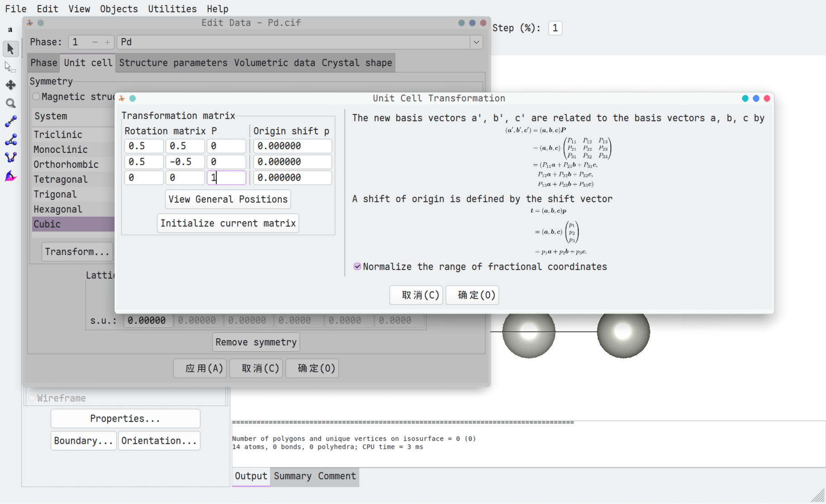This screenshot has height=504, width=826.
Task: Choose the translate (four-arrow move) tool
Action: [10, 85]
